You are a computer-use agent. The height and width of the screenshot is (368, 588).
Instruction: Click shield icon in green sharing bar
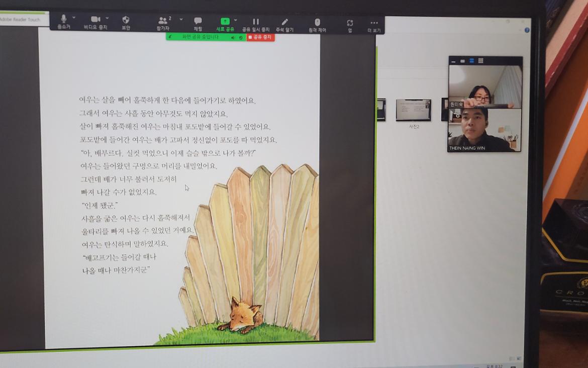[x=241, y=38]
